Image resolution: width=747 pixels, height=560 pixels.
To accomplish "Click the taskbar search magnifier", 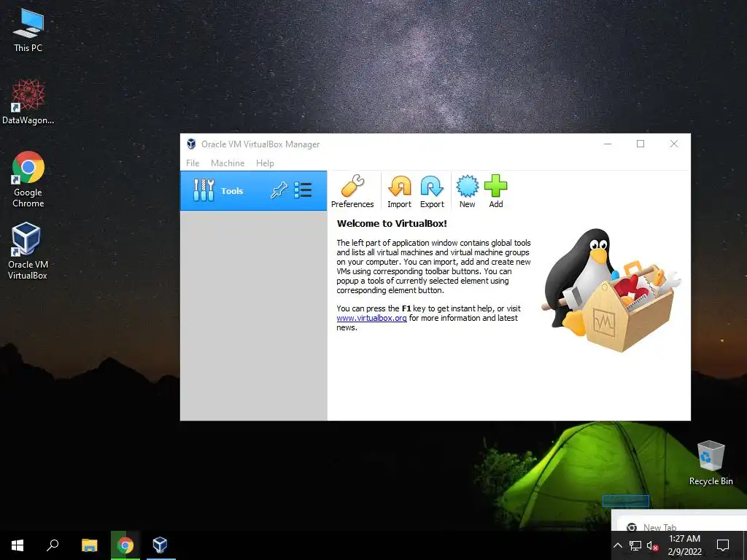I will [53, 545].
